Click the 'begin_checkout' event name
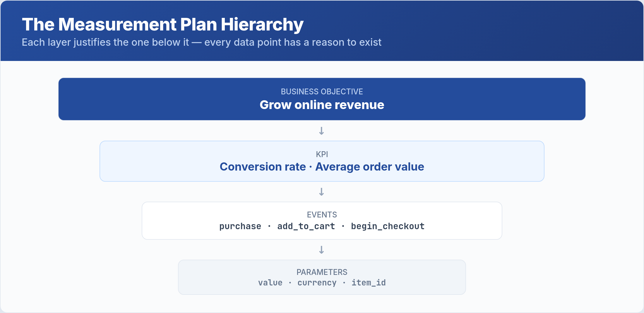This screenshot has width=644, height=313. tap(388, 226)
